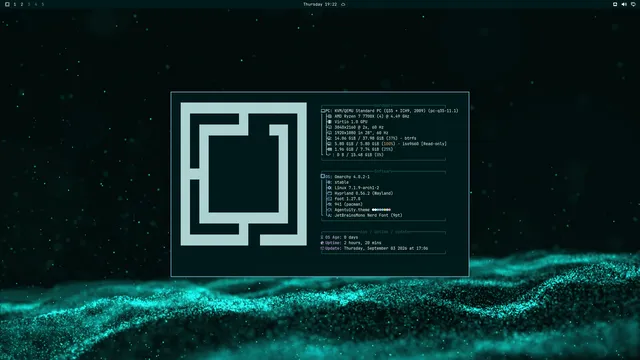The image size is (640, 360).
Task: Open the Omarchy menu icon in top bar
Action: click(7, 4)
